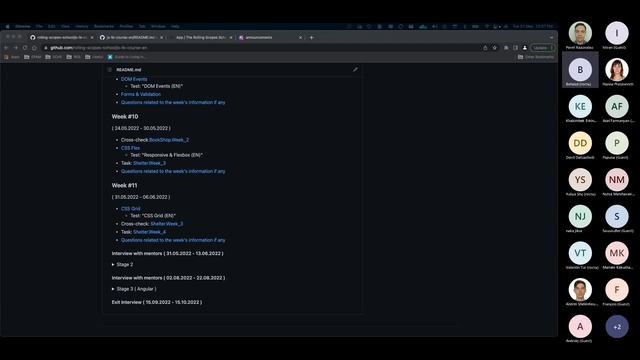The image size is (640, 360).
Task: Select participant avatar YS
Action: 580,180
